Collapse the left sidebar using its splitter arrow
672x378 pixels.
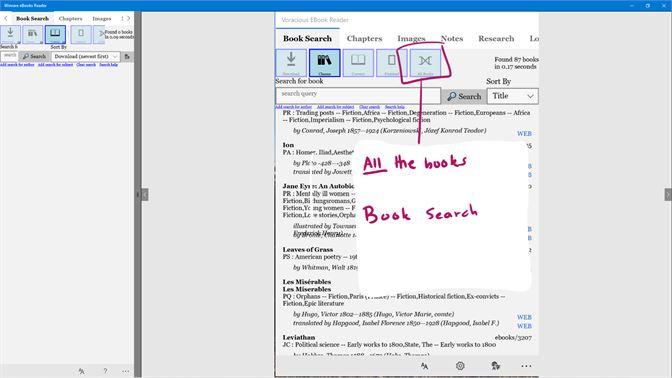coord(145,195)
